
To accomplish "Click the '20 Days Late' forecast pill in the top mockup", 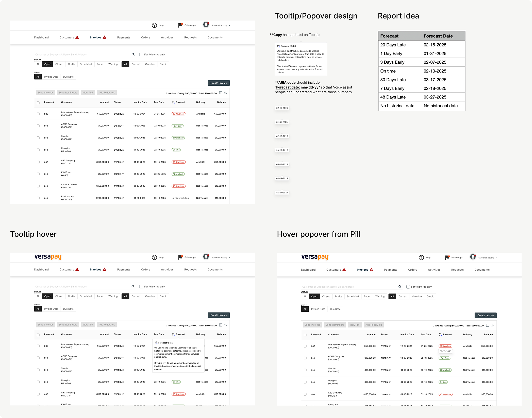I will tap(178, 114).
